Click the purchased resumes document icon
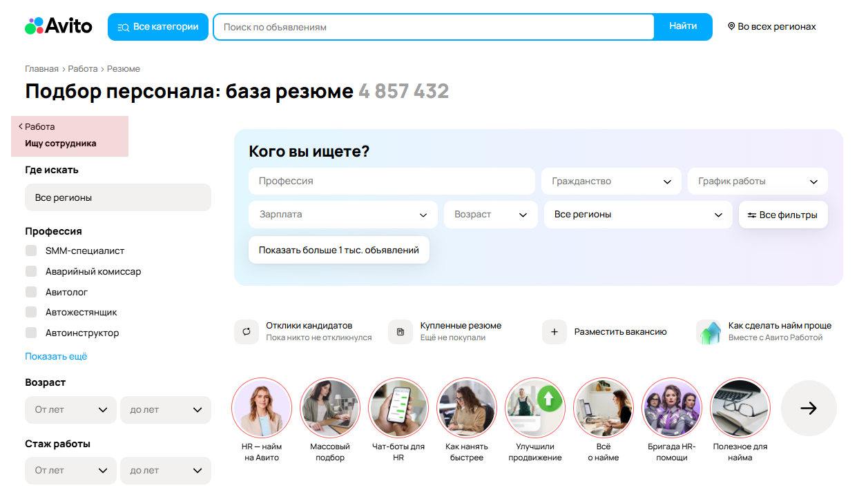 click(400, 331)
